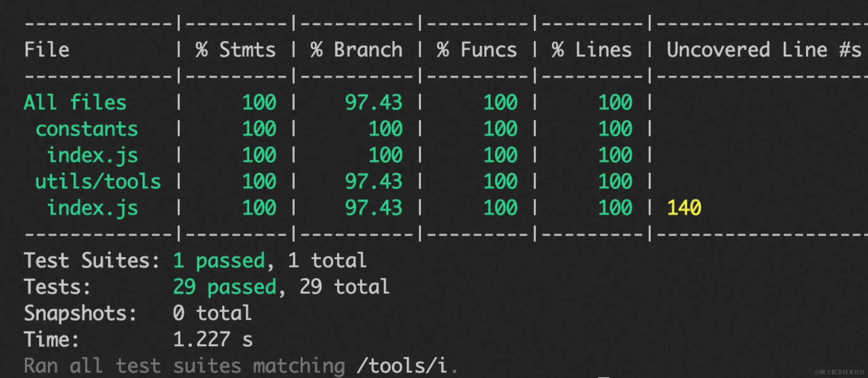Click the Time value 1.227 s
The width and height of the screenshot is (868, 378).
(x=213, y=339)
